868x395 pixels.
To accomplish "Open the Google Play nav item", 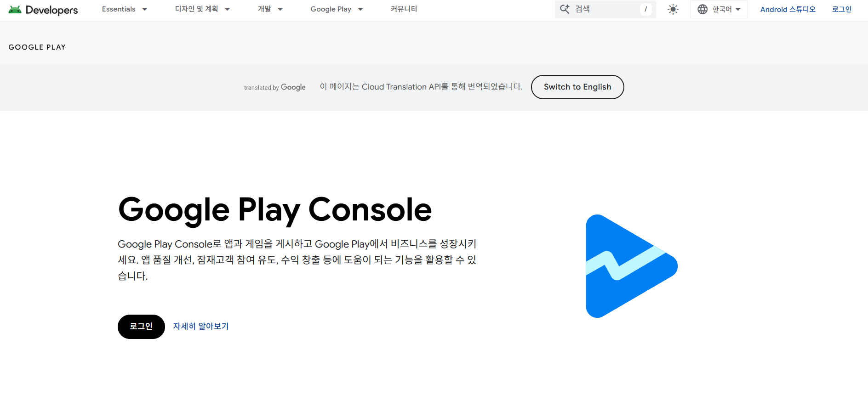I will point(331,9).
